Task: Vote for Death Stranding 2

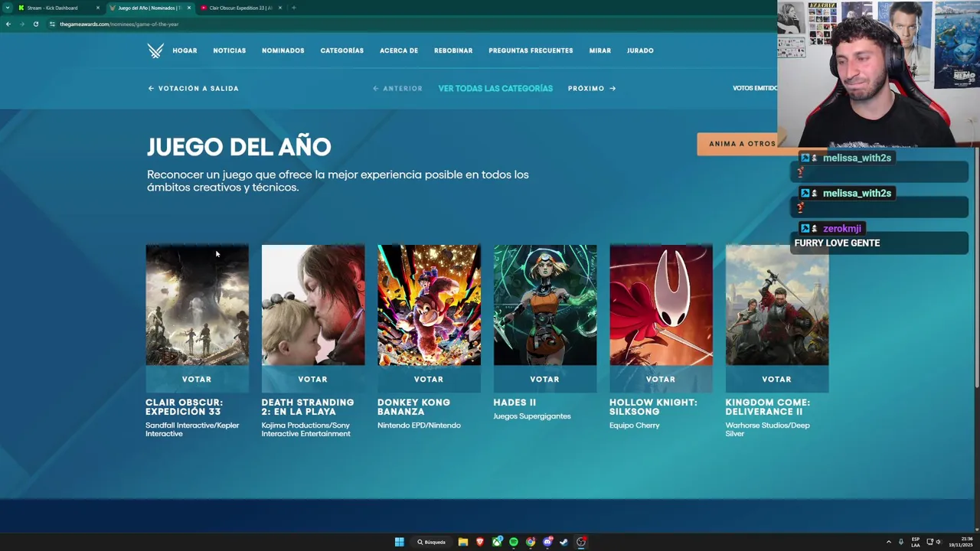Action: coord(312,379)
